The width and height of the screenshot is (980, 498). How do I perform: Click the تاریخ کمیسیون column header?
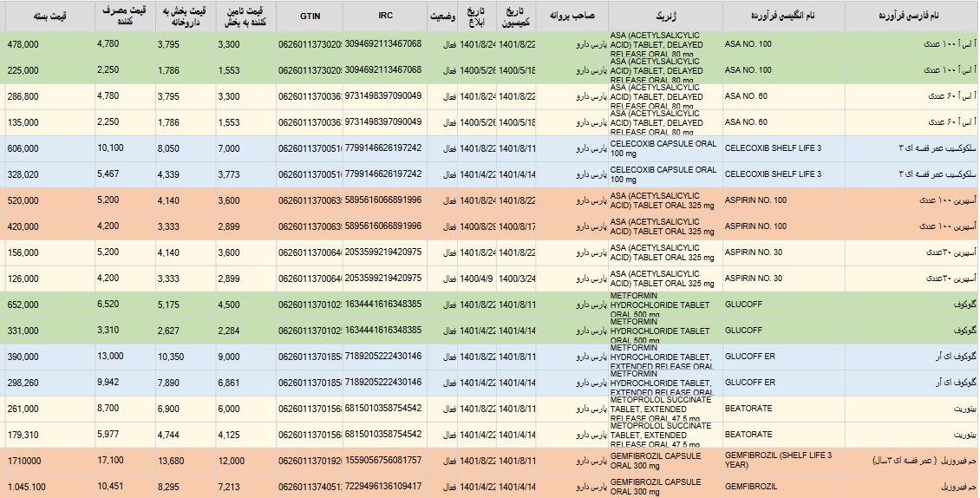coord(516,16)
